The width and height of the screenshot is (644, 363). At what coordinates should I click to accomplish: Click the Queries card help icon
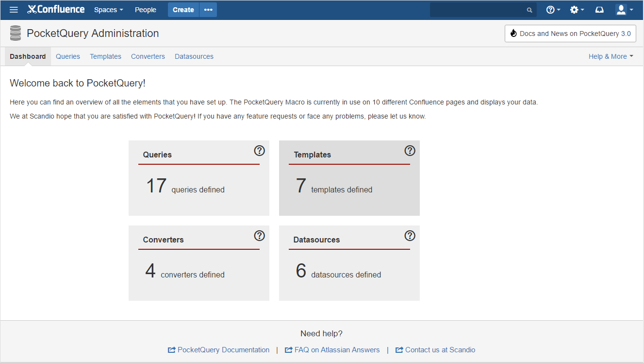(260, 151)
